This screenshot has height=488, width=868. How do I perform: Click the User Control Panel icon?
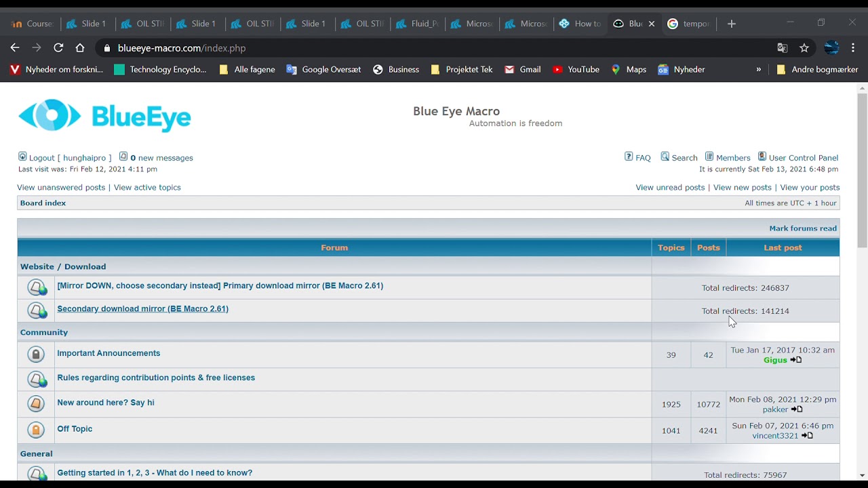762,157
